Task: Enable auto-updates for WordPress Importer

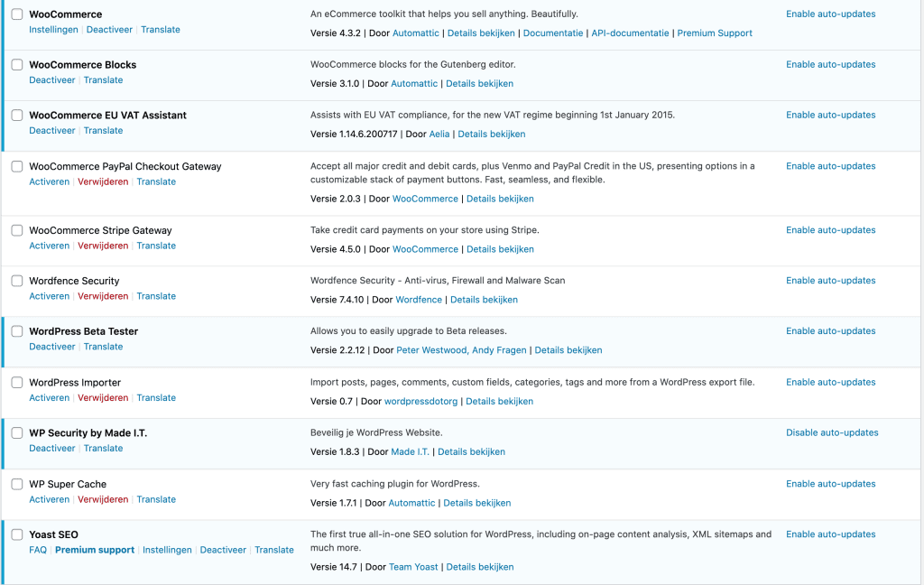Action: 830,382
